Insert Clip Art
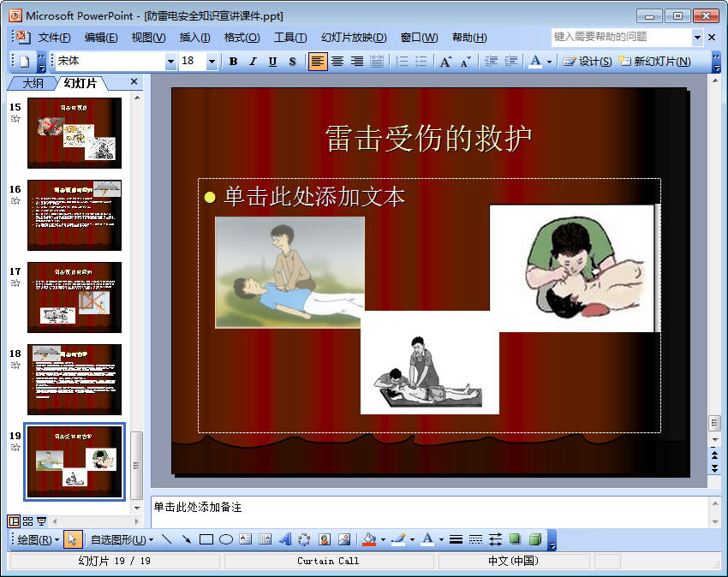 pyautogui.click(x=324, y=539)
